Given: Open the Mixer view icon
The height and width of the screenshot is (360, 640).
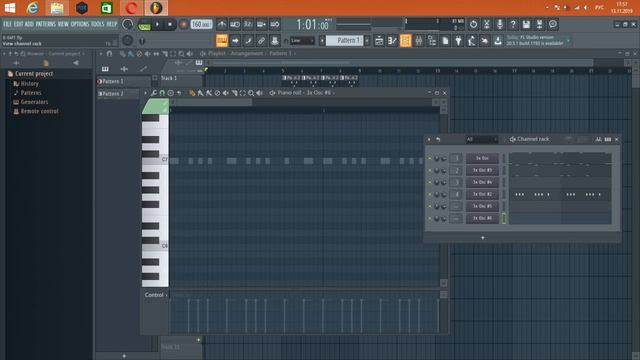Looking at the screenshot, I should (x=419, y=40).
